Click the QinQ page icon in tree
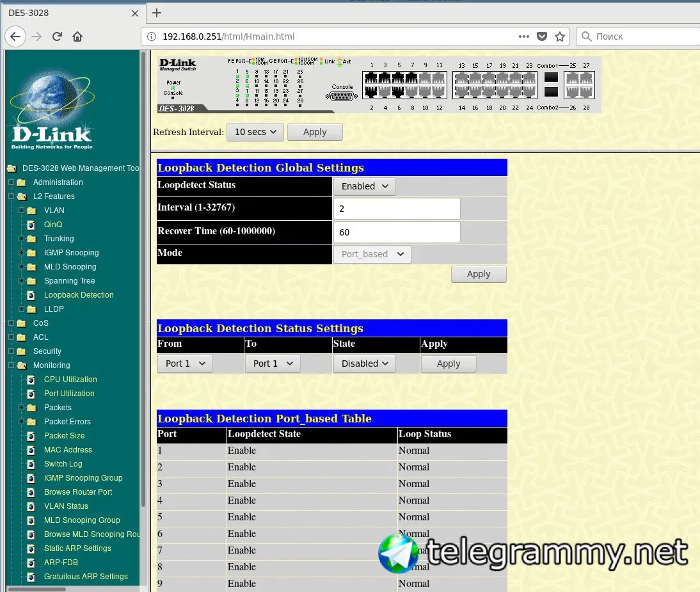 coord(31,225)
